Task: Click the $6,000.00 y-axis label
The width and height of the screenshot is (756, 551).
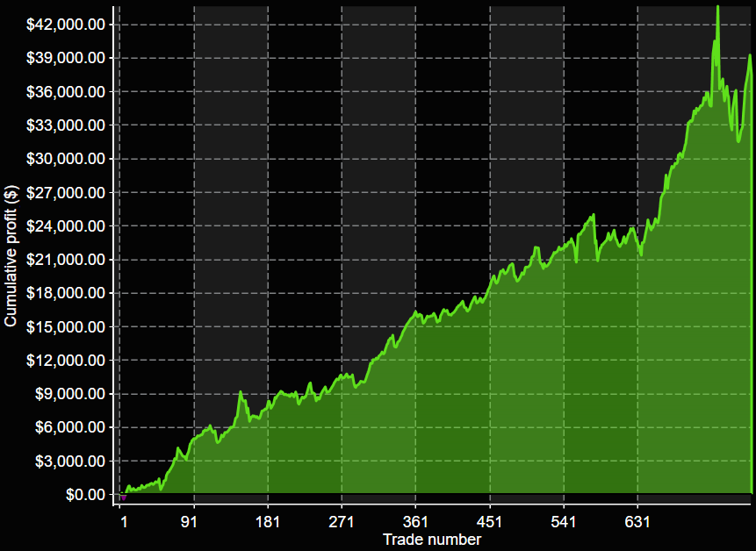Action: (x=70, y=427)
